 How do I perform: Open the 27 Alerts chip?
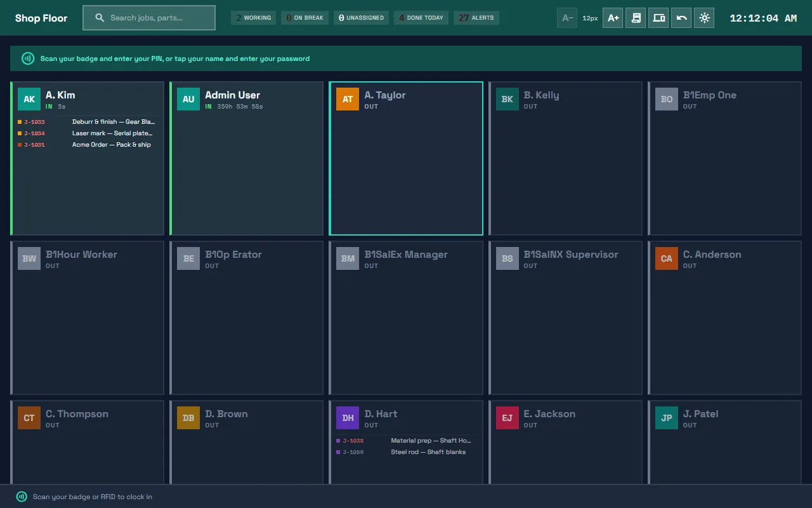(x=476, y=18)
